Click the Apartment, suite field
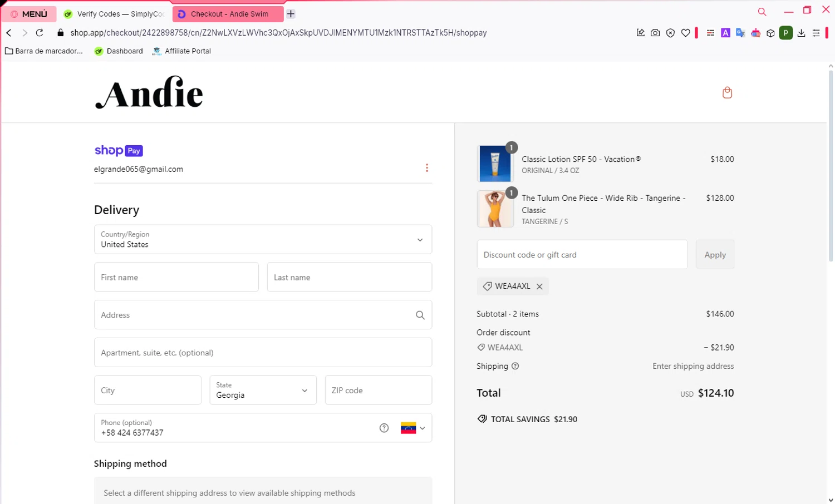 pos(263,353)
